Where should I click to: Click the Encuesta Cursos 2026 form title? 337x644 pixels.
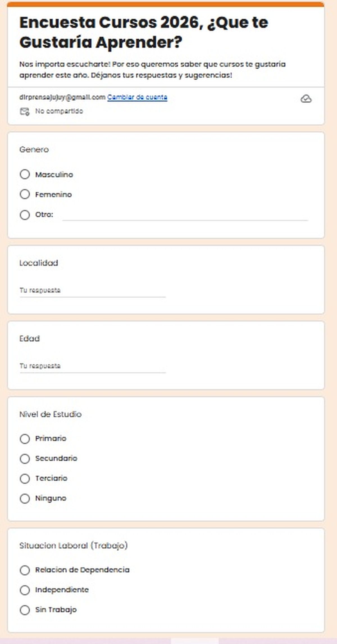(144, 32)
